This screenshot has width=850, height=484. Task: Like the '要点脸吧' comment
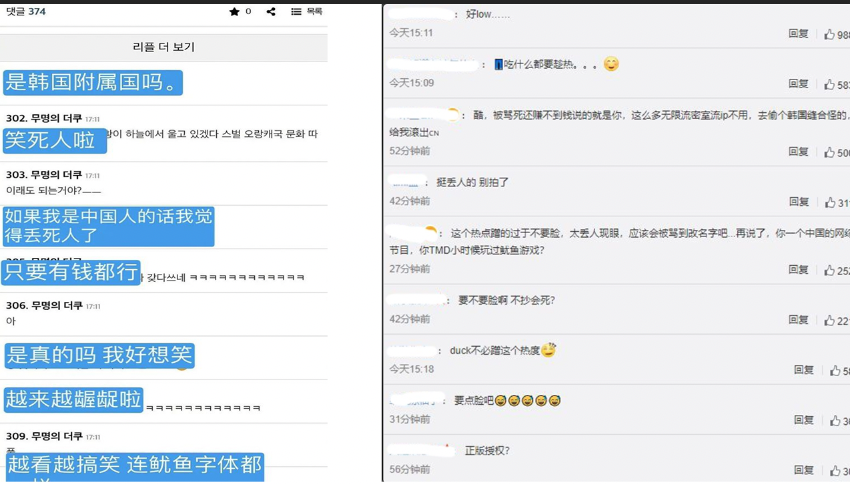(x=835, y=421)
